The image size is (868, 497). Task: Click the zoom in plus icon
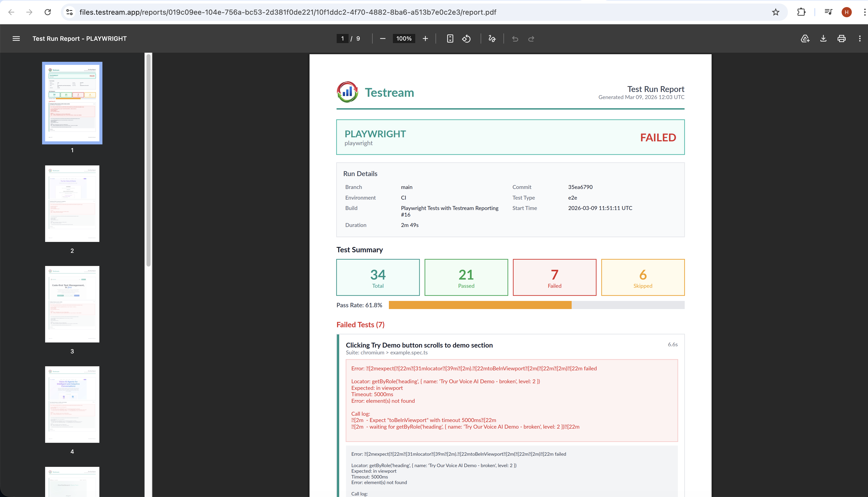(x=425, y=39)
